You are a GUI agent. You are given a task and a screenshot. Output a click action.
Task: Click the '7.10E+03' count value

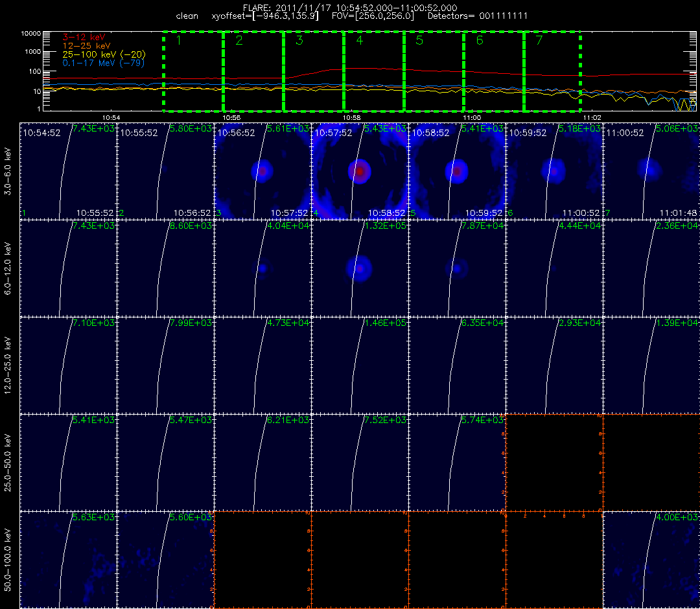93,323
